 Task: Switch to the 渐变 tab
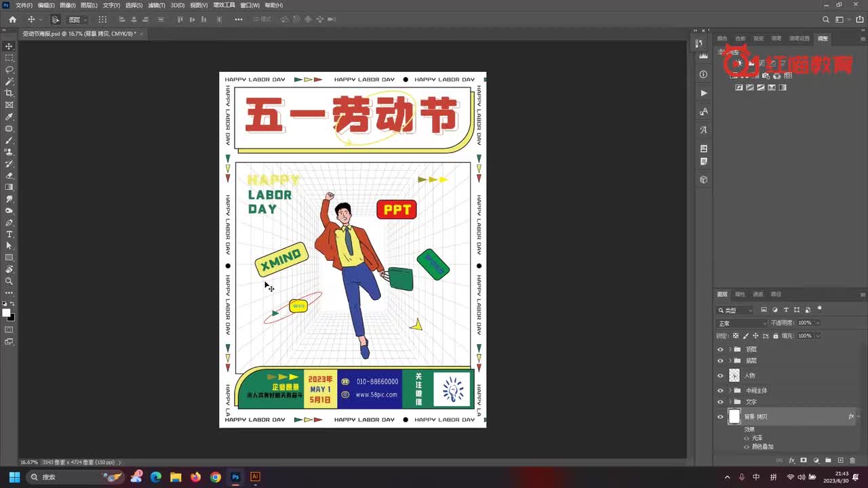pyautogui.click(x=758, y=39)
